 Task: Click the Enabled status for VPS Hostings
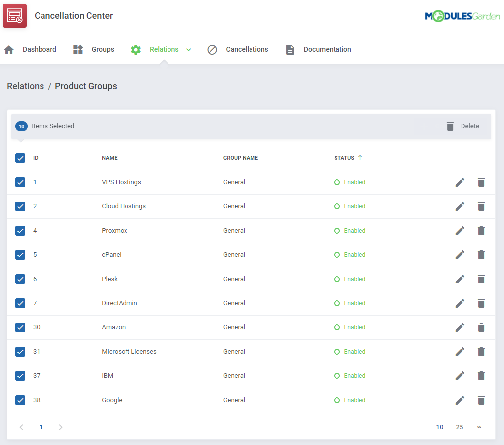pos(350,182)
